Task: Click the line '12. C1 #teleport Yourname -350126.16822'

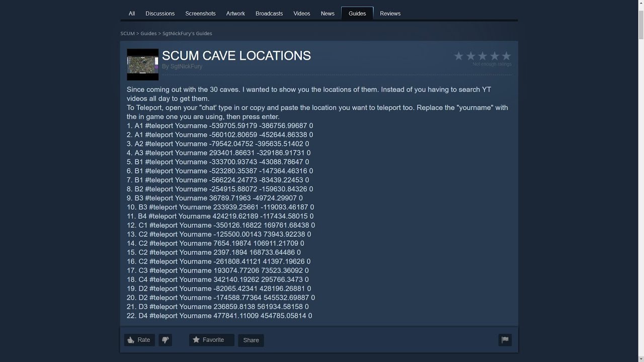Action: [221, 225]
